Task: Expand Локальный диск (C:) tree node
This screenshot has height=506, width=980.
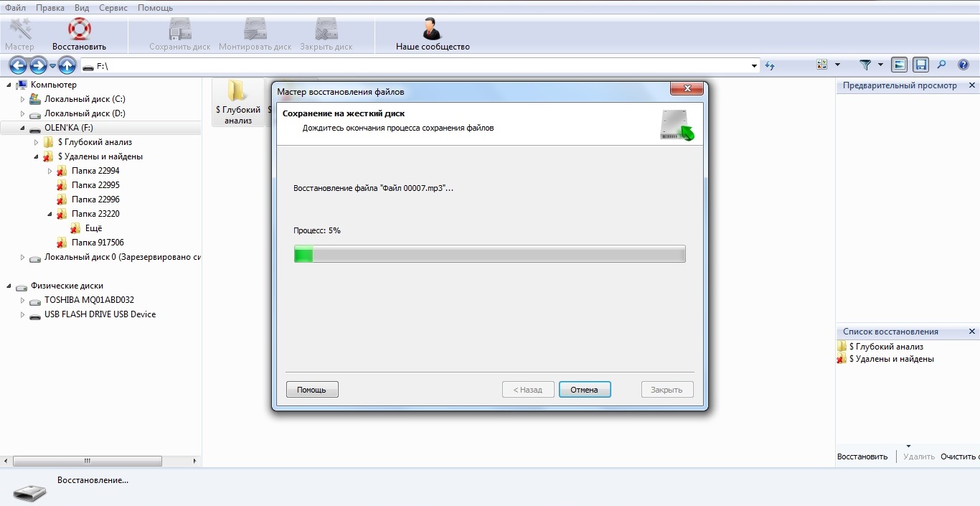Action: 22,99
